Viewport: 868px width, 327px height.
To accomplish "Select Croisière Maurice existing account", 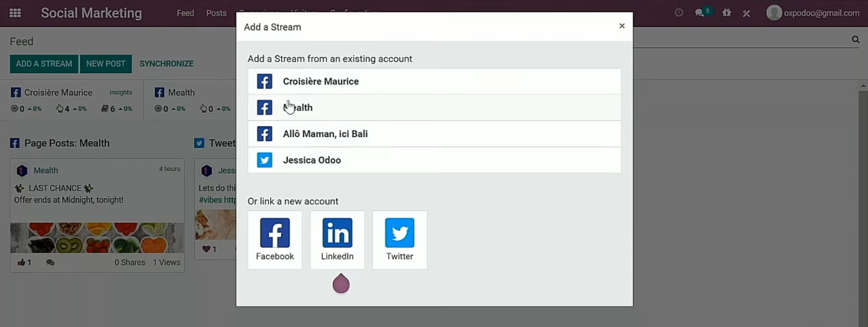I will pos(434,81).
